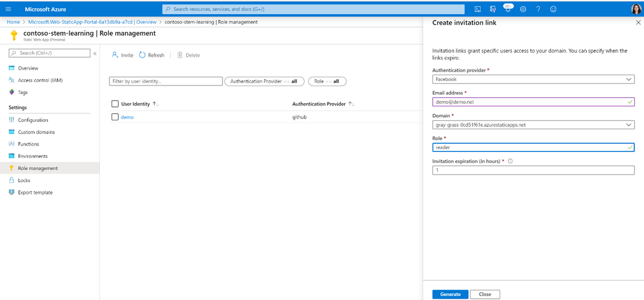644x300 pixels.
Task: Collapse the left menu with double chevron
Action: point(95,53)
